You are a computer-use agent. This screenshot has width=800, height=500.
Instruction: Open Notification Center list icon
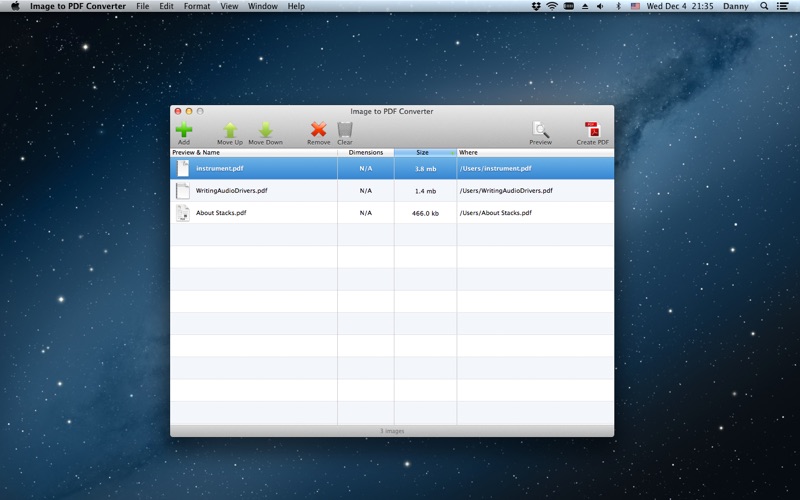click(x=782, y=6)
